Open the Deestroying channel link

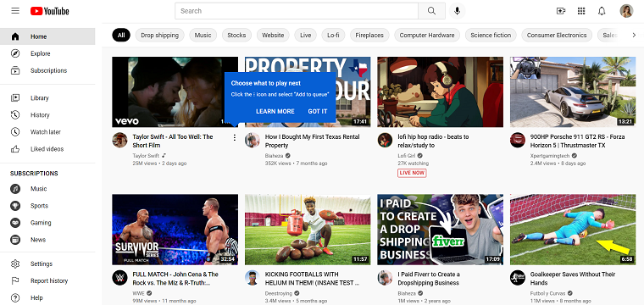pyautogui.click(x=279, y=293)
